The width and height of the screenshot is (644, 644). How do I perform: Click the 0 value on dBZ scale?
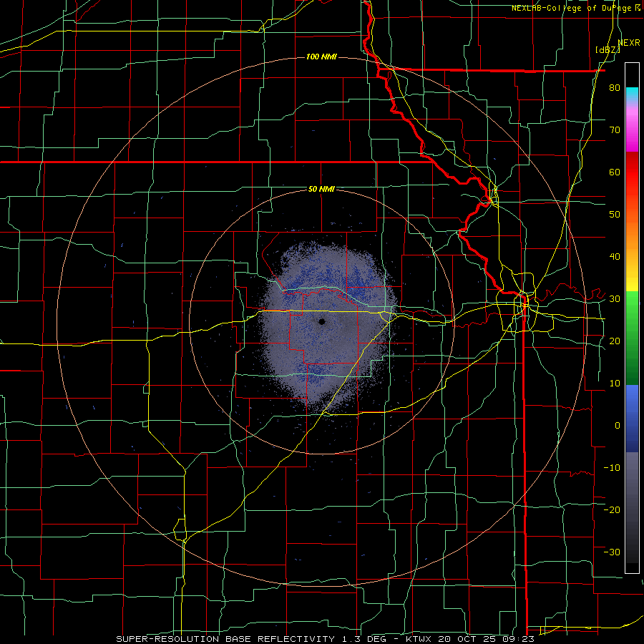[618, 426]
